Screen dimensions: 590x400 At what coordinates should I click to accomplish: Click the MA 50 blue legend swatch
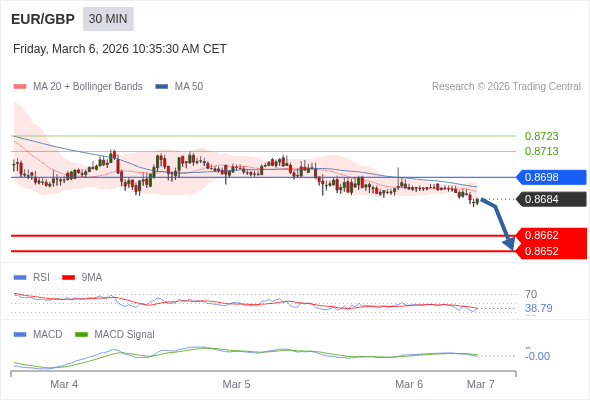click(x=162, y=87)
